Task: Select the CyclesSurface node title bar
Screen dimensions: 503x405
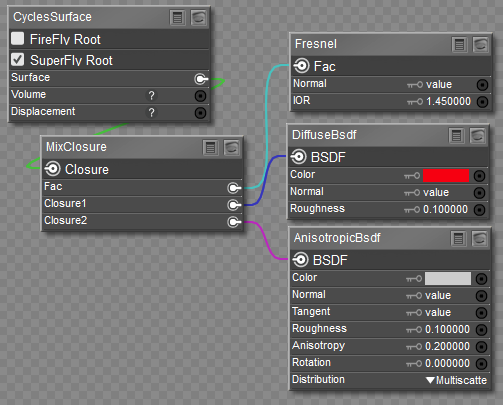Action: (109, 18)
